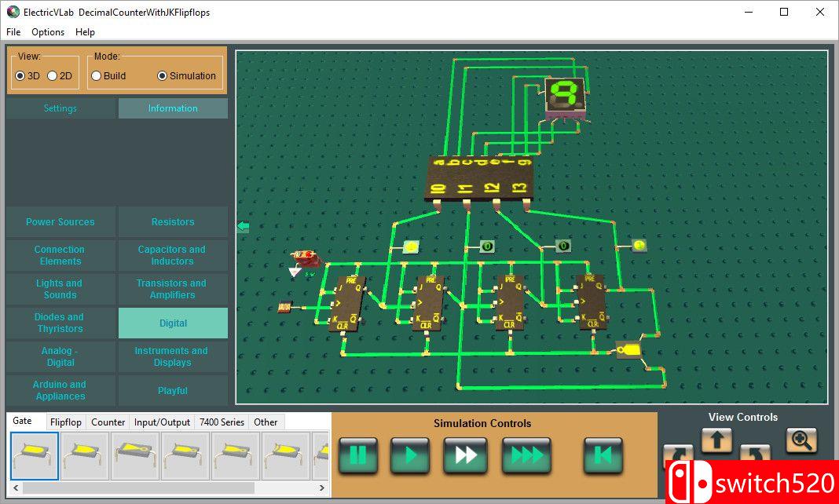This screenshot has height=504, width=839.
Task: Switch to 2D view mode
Action: coord(53,76)
